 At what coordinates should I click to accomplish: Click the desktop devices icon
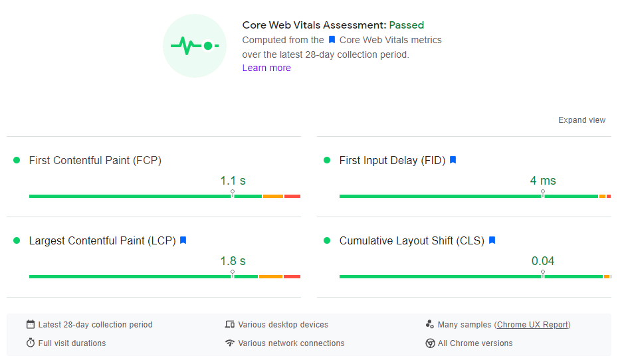click(230, 325)
